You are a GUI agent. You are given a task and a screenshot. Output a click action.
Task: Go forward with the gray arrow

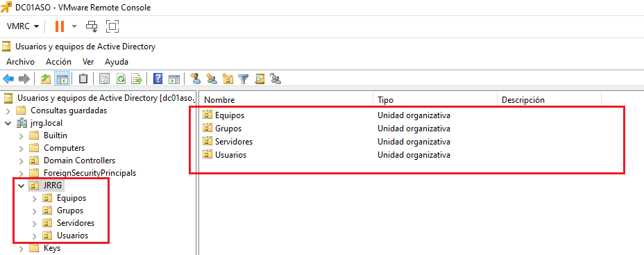pyautogui.click(x=24, y=79)
